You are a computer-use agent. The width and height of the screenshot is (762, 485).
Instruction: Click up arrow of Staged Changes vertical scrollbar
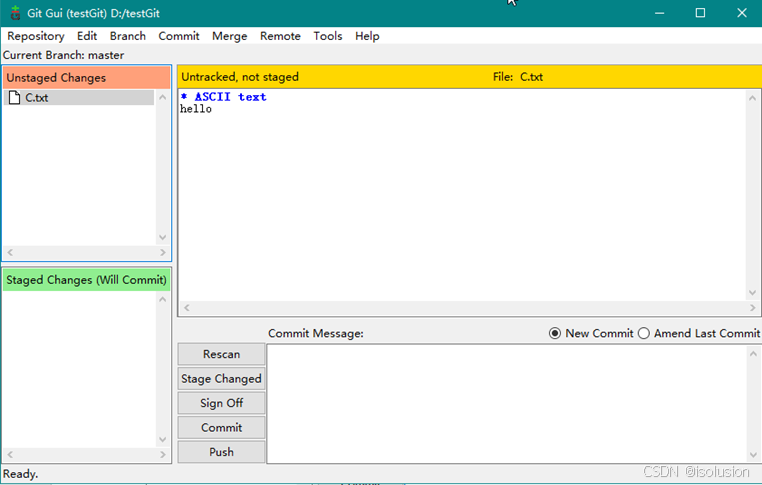click(162, 299)
